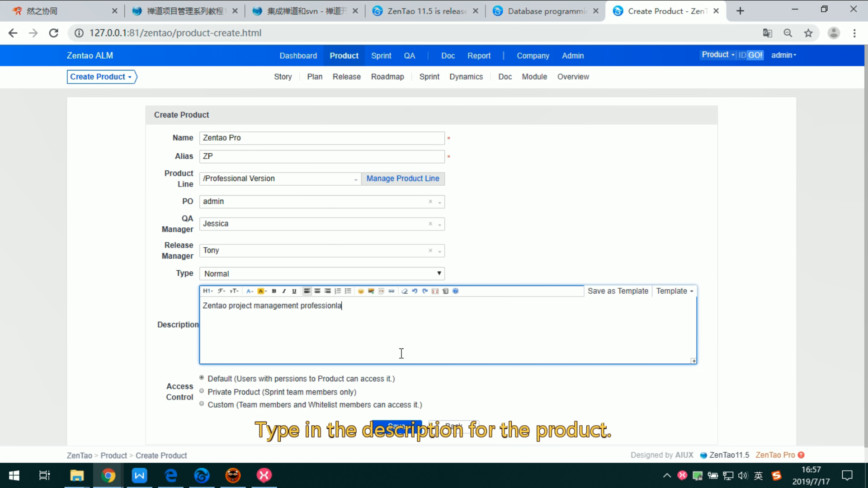Open heading format H1 menu in editor
The height and width of the screenshot is (488, 868).
coord(208,291)
